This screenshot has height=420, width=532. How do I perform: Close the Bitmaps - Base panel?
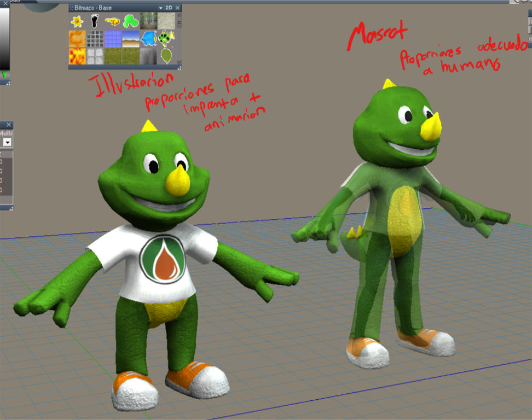[x=177, y=8]
